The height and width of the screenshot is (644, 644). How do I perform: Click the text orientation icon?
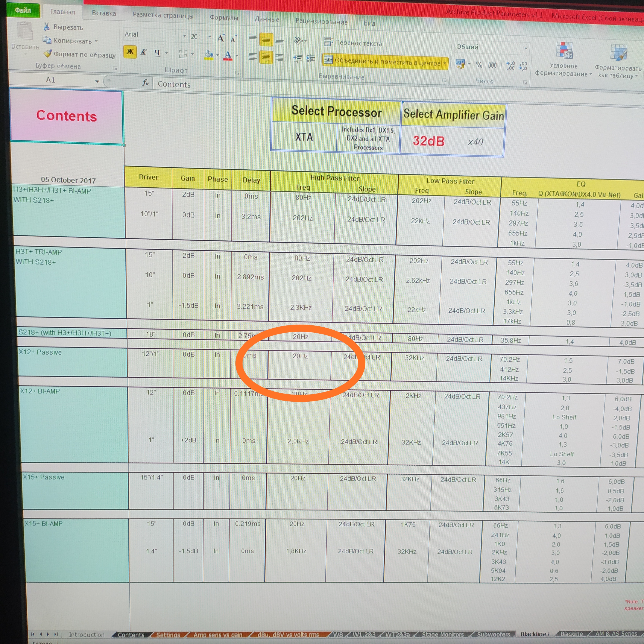[298, 41]
